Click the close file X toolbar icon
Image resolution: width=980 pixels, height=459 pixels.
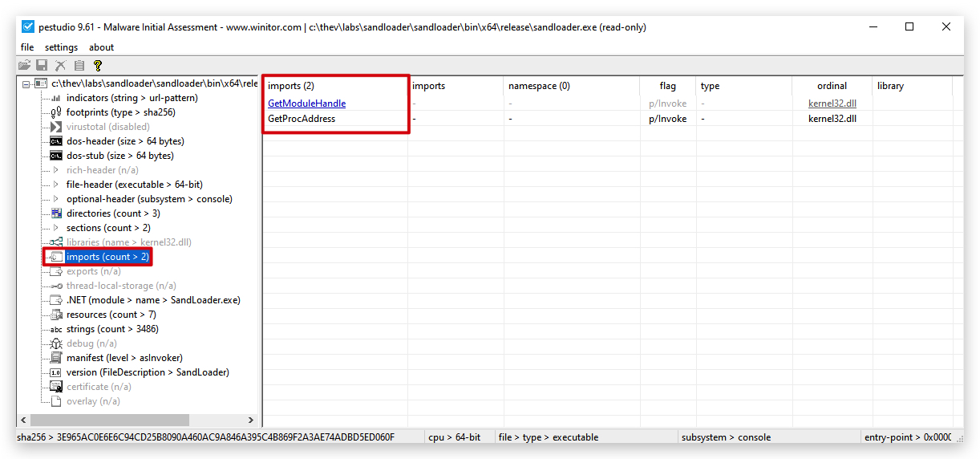click(x=60, y=65)
